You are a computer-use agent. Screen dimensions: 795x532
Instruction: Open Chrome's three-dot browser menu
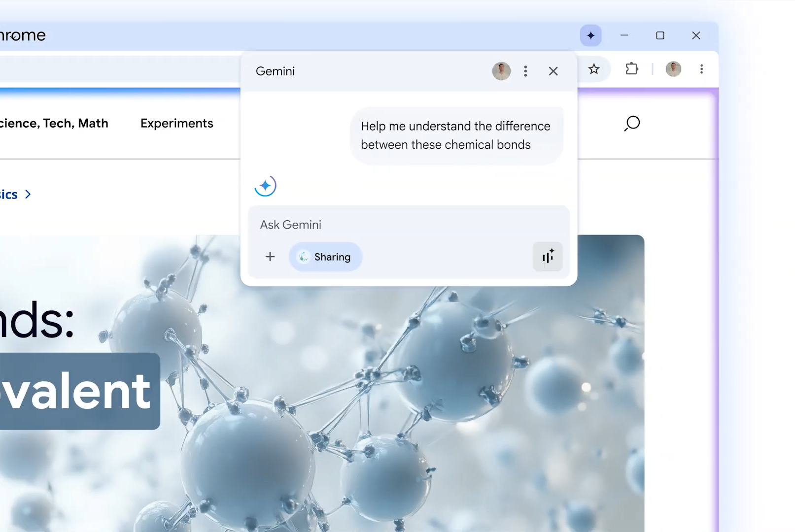pyautogui.click(x=701, y=69)
